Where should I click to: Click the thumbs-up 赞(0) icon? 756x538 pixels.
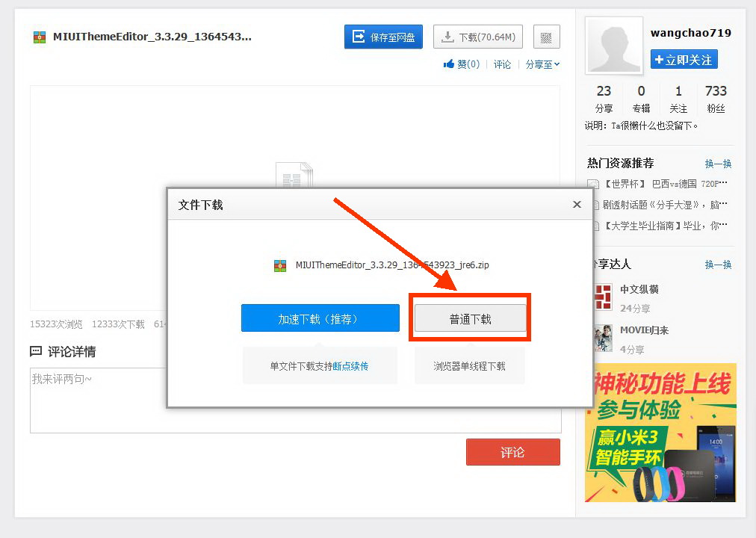[449, 64]
